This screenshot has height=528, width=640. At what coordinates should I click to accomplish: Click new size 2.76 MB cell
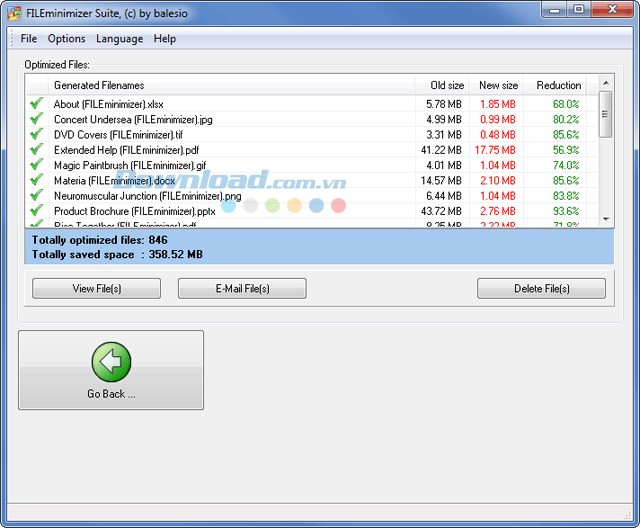click(x=498, y=211)
